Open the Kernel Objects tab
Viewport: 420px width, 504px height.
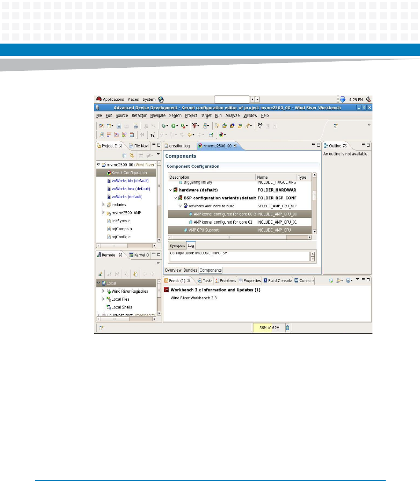139,255
